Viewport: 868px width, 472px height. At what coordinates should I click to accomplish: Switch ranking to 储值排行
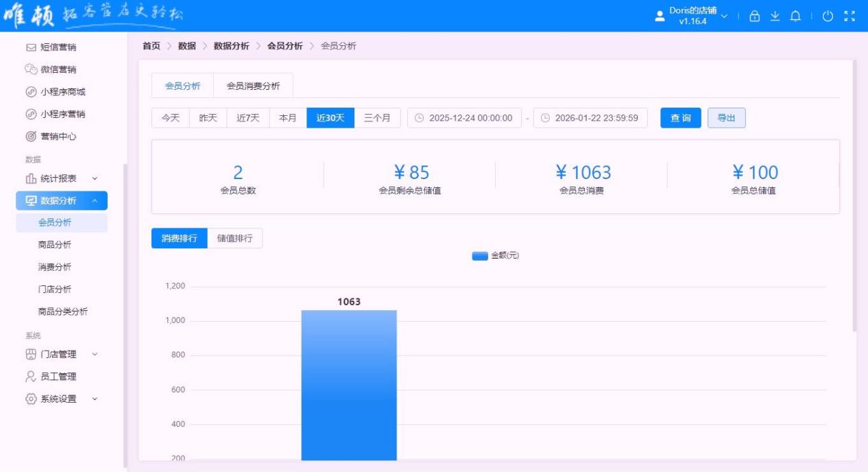pyautogui.click(x=234, y=238)
